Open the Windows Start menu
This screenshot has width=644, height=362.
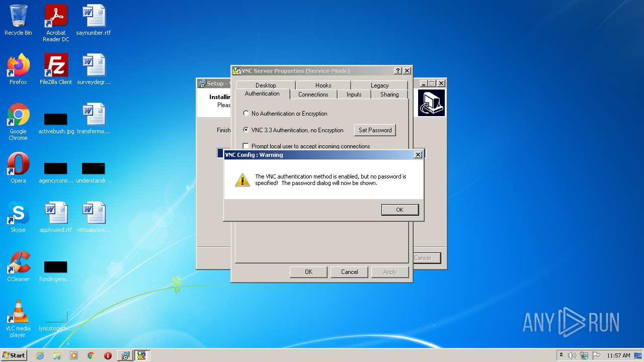point(14,355)
